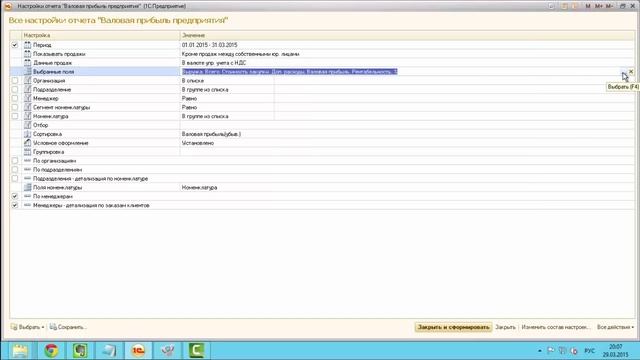Click Изменить состав настроек button
This screenshot has width=640, height=360.
pos(556,327)
